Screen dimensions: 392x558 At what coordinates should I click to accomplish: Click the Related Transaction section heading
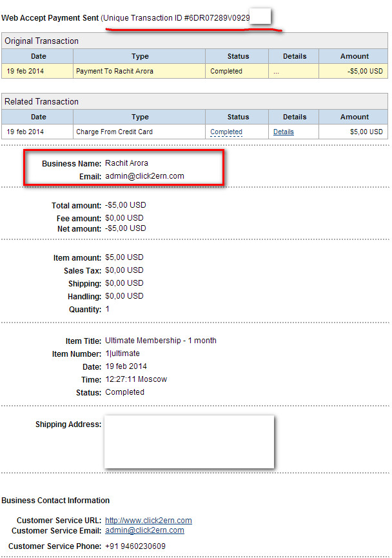(x=42, y=101)
